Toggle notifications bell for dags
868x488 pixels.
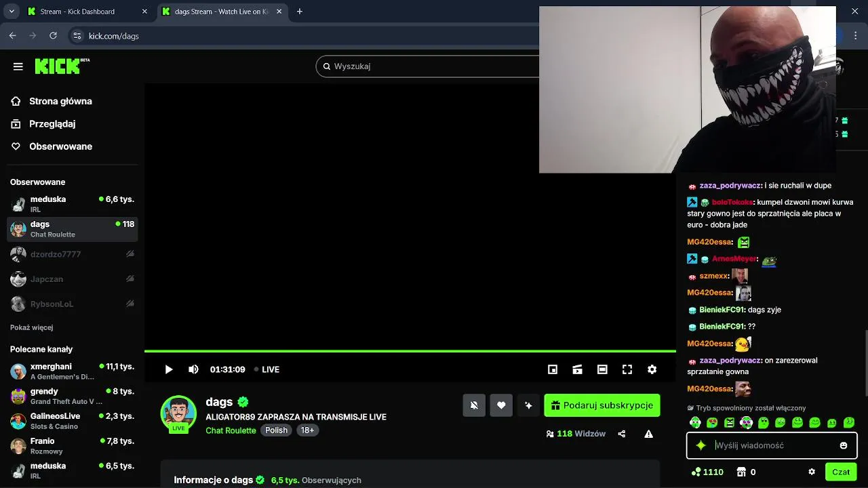tap(474, 405)
